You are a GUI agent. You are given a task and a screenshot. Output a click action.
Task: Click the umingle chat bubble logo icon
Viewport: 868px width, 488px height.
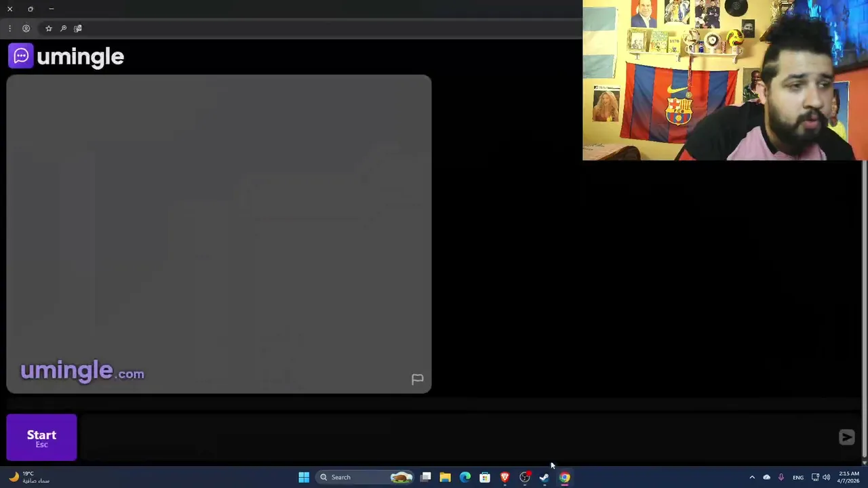[20, 56]
